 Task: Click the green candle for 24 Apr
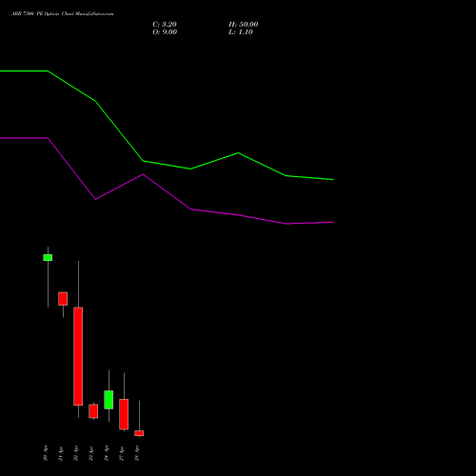tap(109, 400)
